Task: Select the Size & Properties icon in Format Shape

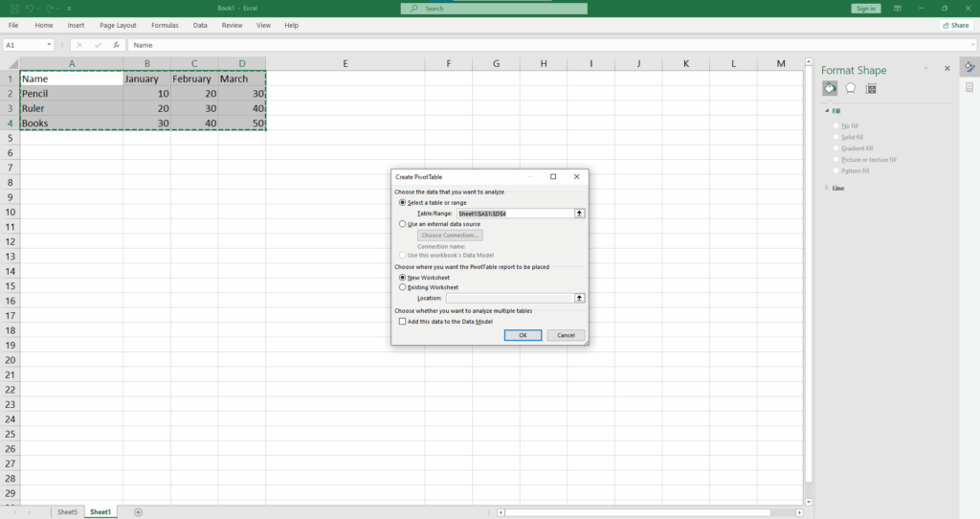Action: tap(871, 88)
